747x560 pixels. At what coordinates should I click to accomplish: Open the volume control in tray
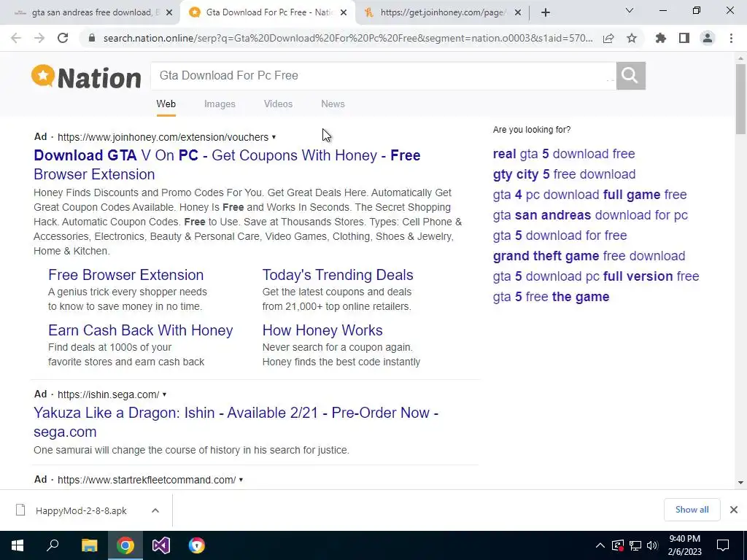click(x=652, y=545)
